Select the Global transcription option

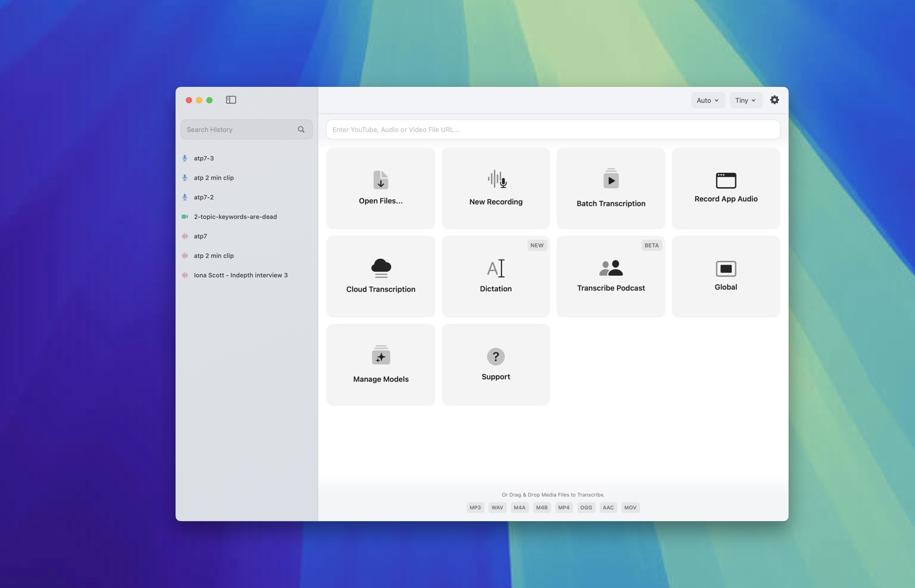pos(725,276)
